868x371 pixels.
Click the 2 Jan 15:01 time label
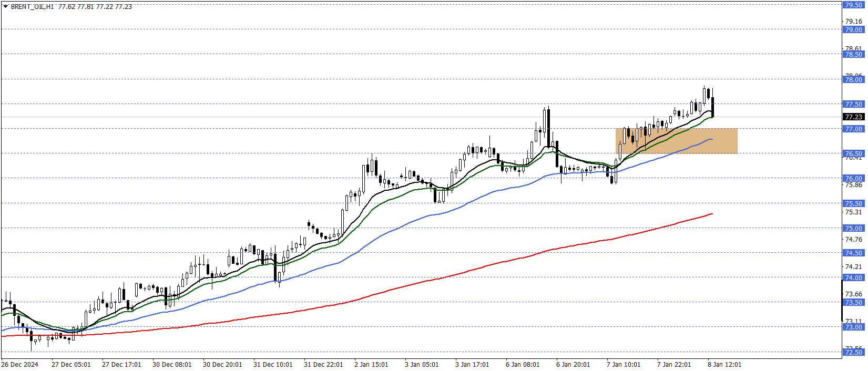[371, 365]
